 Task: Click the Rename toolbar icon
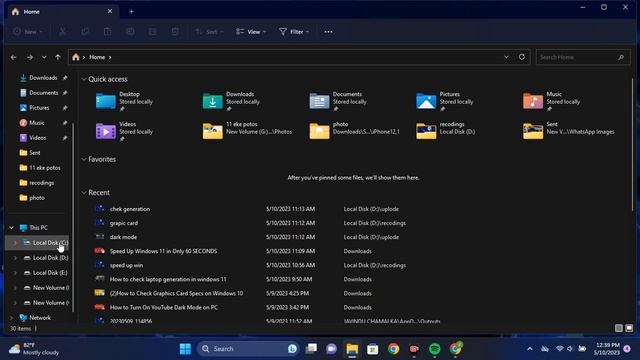point(130,31)
